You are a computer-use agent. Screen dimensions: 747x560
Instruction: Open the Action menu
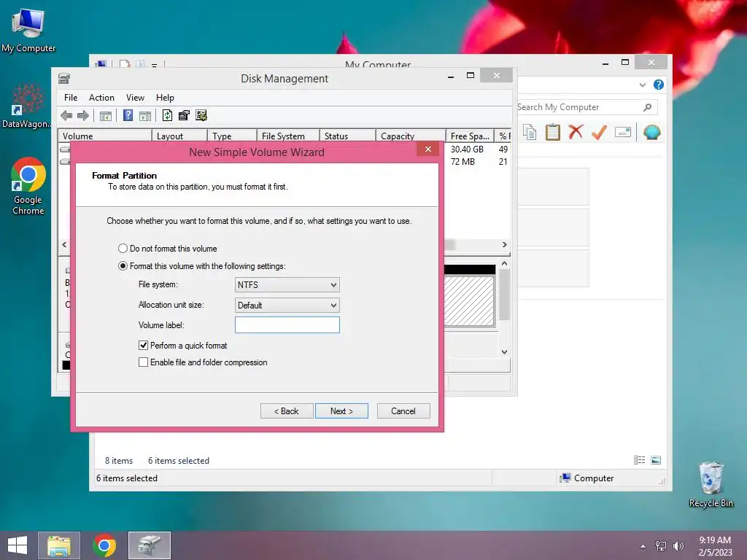coord(101,98)
